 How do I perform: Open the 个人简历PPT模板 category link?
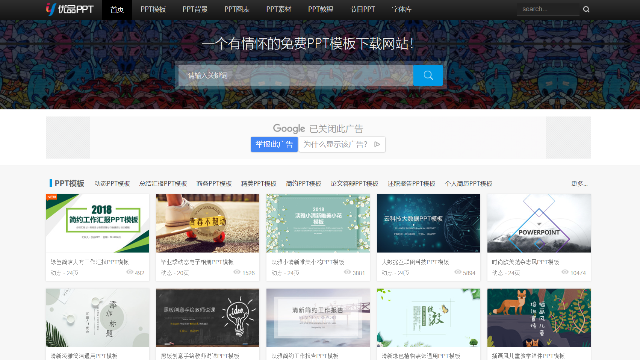468,184
